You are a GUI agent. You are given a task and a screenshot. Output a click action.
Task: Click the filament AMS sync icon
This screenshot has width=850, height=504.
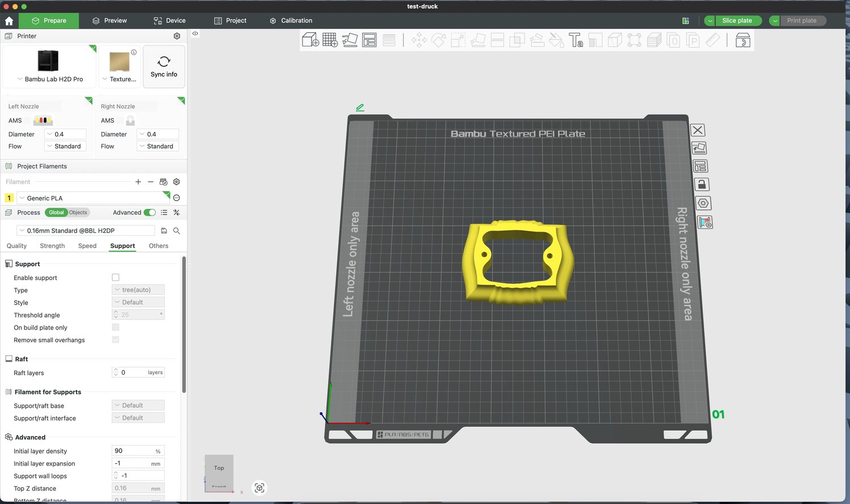pyautogui.click(x=163, y=182)
